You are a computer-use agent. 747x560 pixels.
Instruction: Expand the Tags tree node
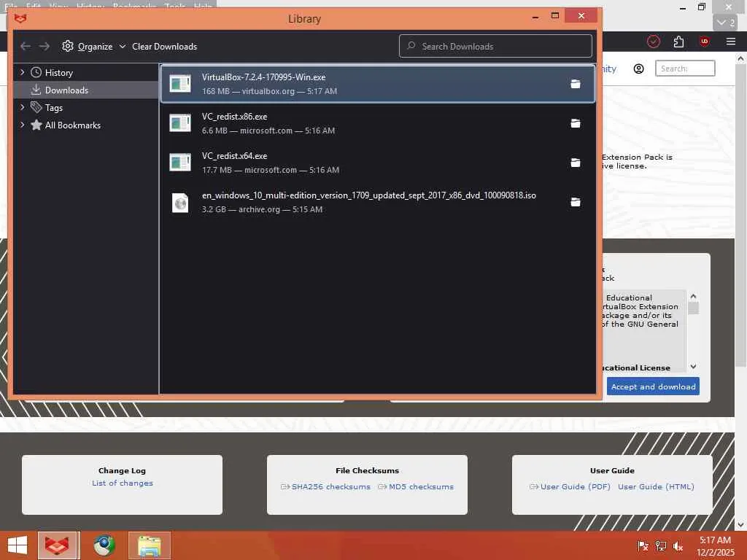pyautogui.click(x=22, y=107)
